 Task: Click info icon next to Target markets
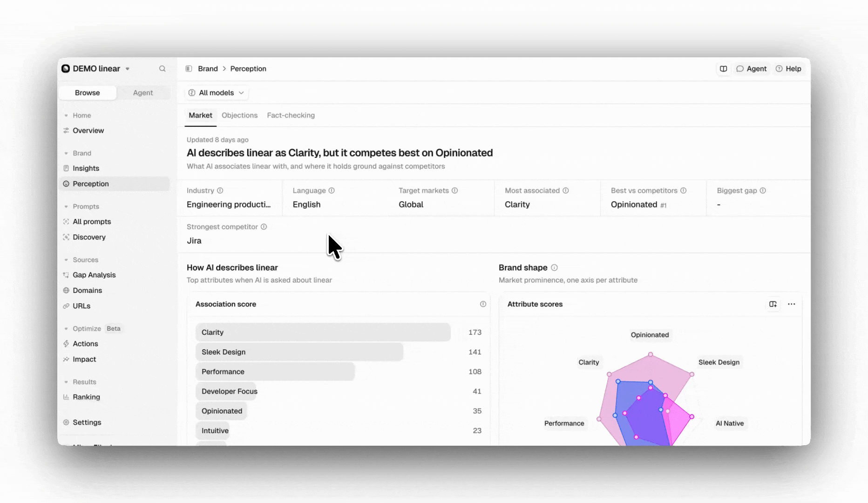click(x=455, y=190)
